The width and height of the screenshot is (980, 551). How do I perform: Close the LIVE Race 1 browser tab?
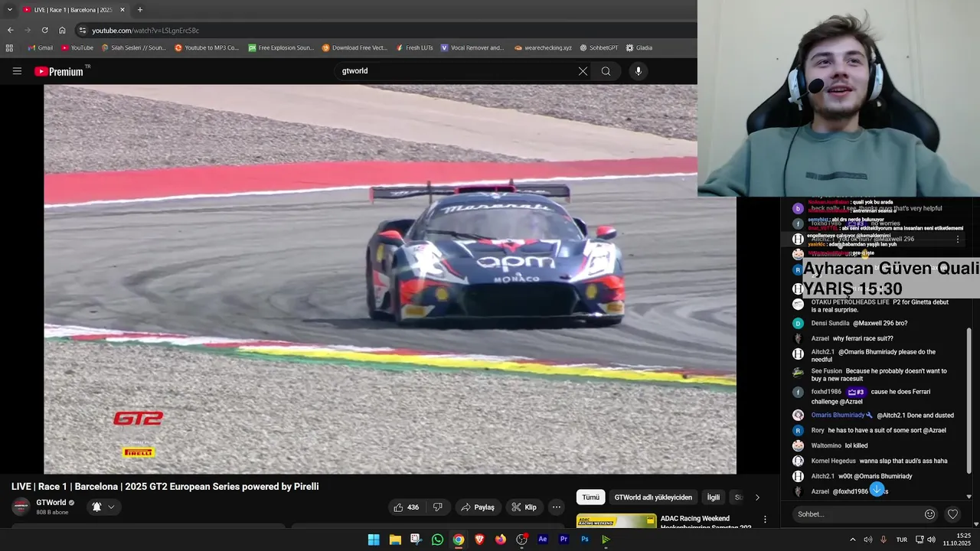click(122, 10)
